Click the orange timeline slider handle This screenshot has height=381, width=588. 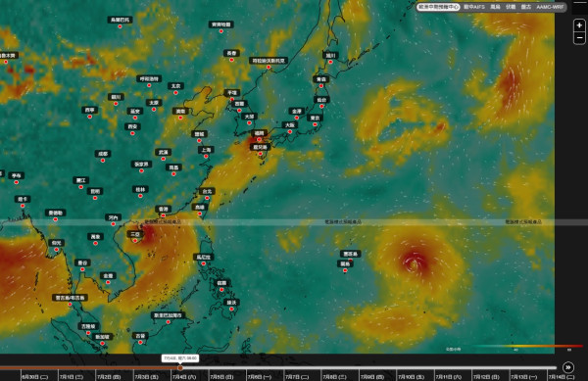180,368
